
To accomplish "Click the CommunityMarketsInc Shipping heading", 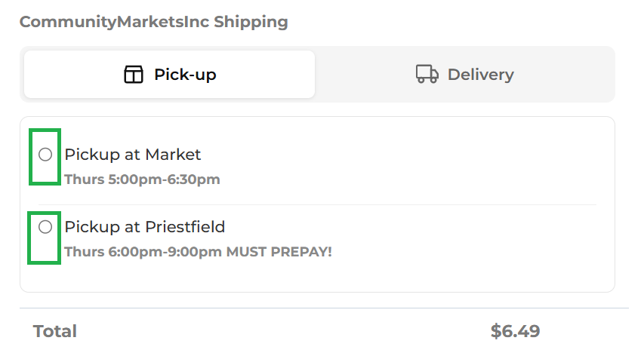I will point(153,22).
